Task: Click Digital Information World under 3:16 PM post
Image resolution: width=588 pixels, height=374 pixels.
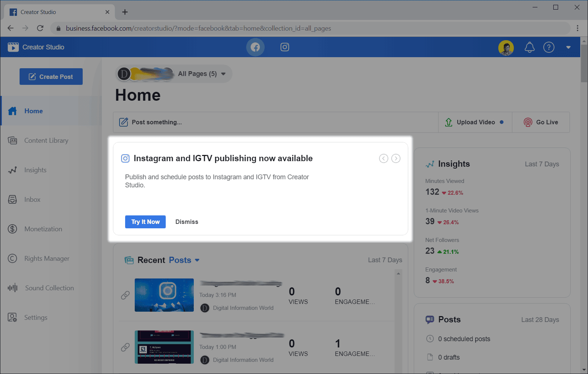Action: coord(243,308)
